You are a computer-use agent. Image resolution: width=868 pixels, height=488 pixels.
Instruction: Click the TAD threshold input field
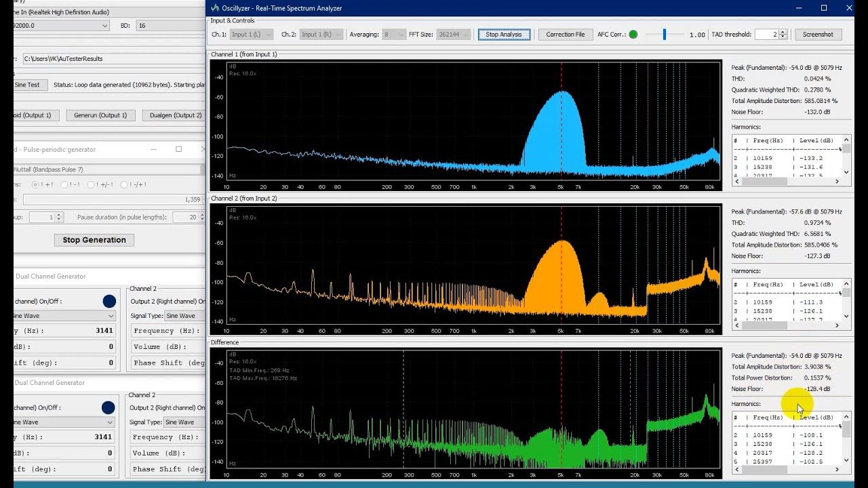click(766, 35)
